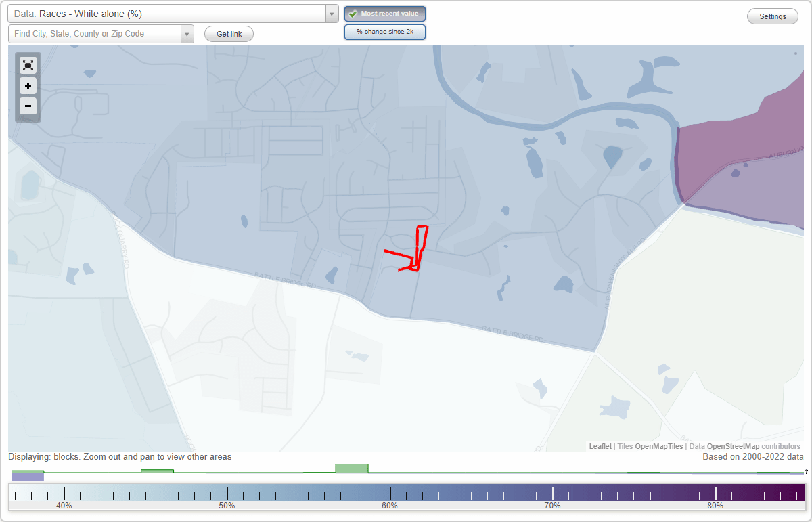Click 'Based on 2000-2022 data' text
This screenshot has width=812, height=522.
[753, 457]
